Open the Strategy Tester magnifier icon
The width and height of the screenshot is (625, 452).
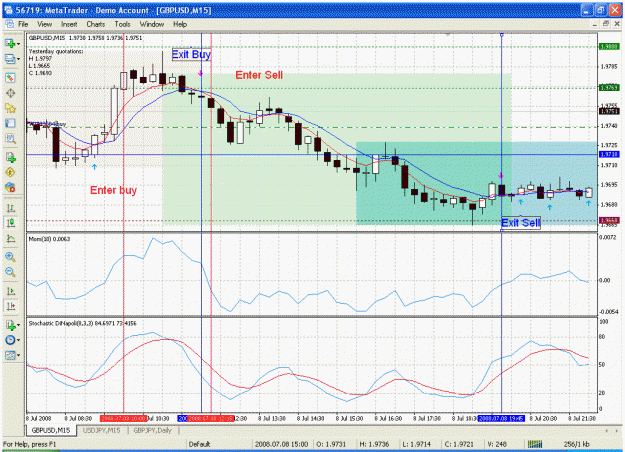10,139
